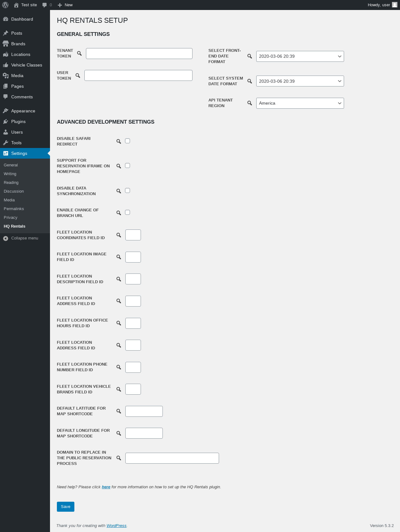Enable the Disable Safari Redirect checkbox

pos(127,141)
